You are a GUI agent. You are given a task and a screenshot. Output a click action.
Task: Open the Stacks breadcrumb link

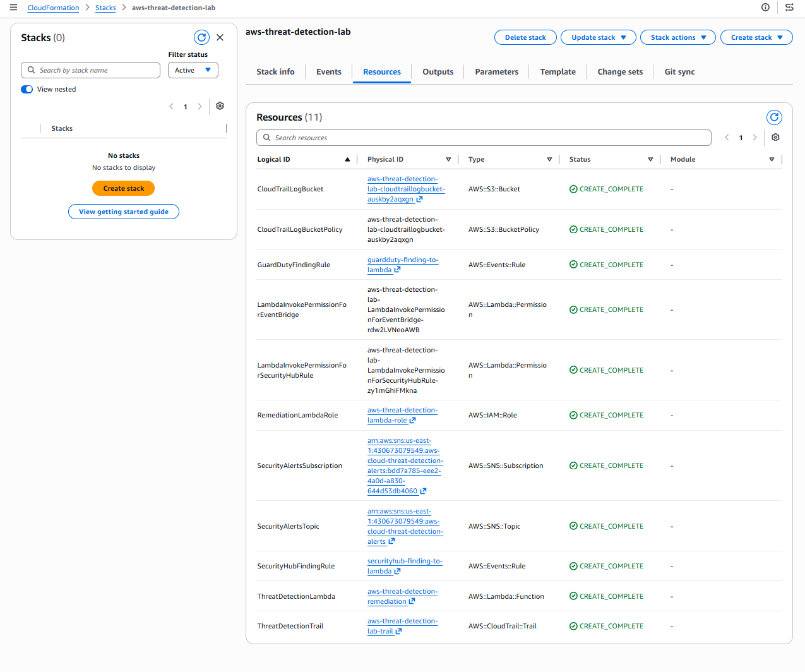[105, 8]
